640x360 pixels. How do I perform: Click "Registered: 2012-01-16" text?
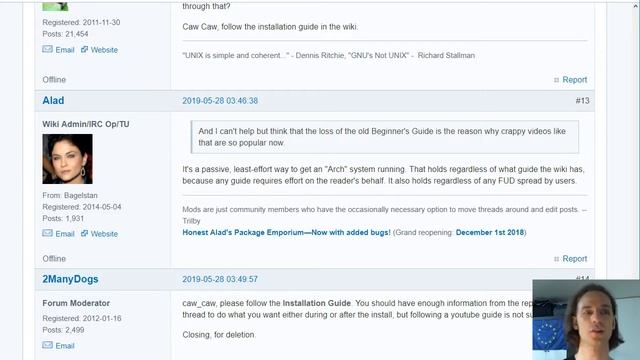[82, 318]
